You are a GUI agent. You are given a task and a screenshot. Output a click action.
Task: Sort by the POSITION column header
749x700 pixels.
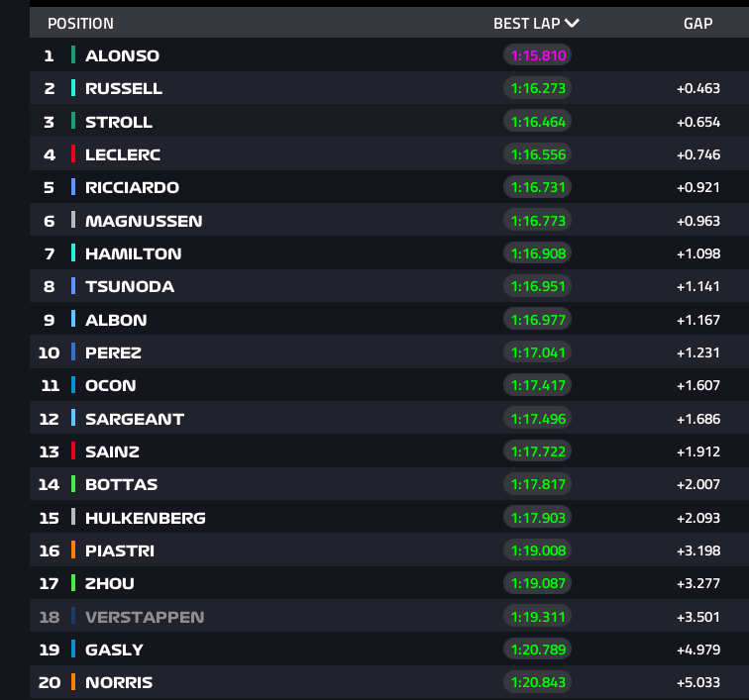point(80,24)
